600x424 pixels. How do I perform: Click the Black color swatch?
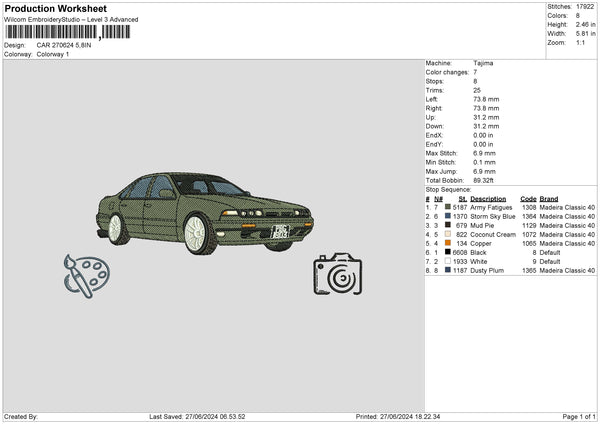click(x=448, y=252)
